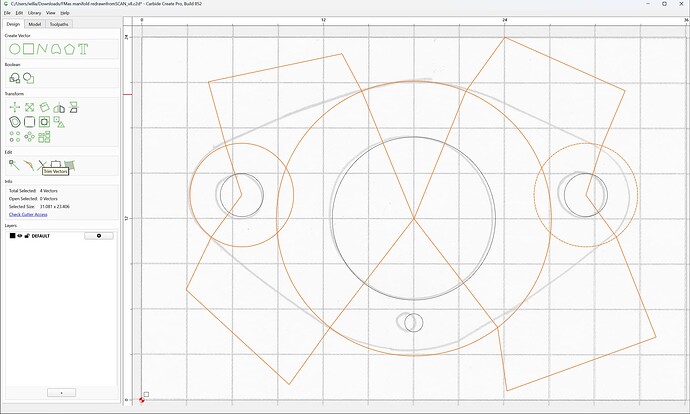Open the Help menu
This screenshot has height=414, width=690.
[65, 13]
